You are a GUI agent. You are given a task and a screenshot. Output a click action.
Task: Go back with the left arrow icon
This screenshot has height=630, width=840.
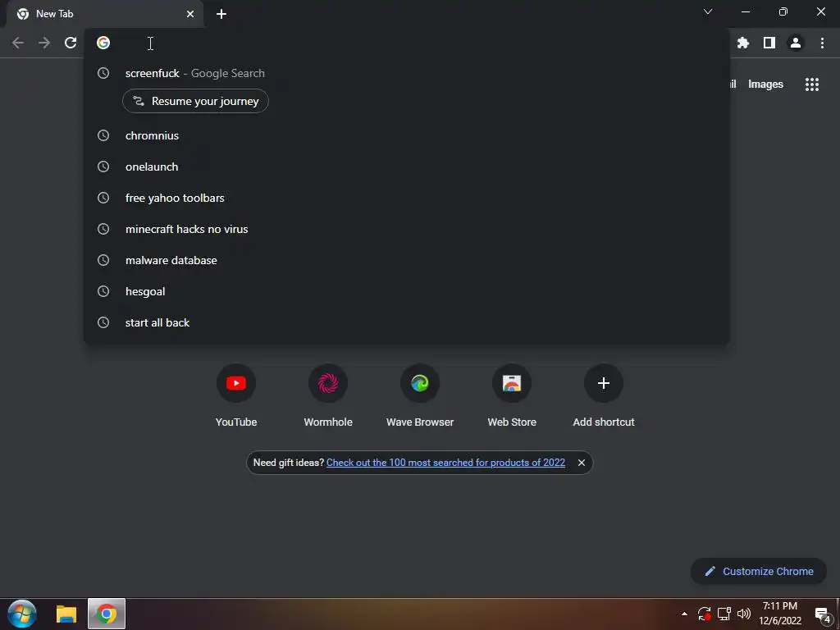pyautogui.click(x=18, y=43)
